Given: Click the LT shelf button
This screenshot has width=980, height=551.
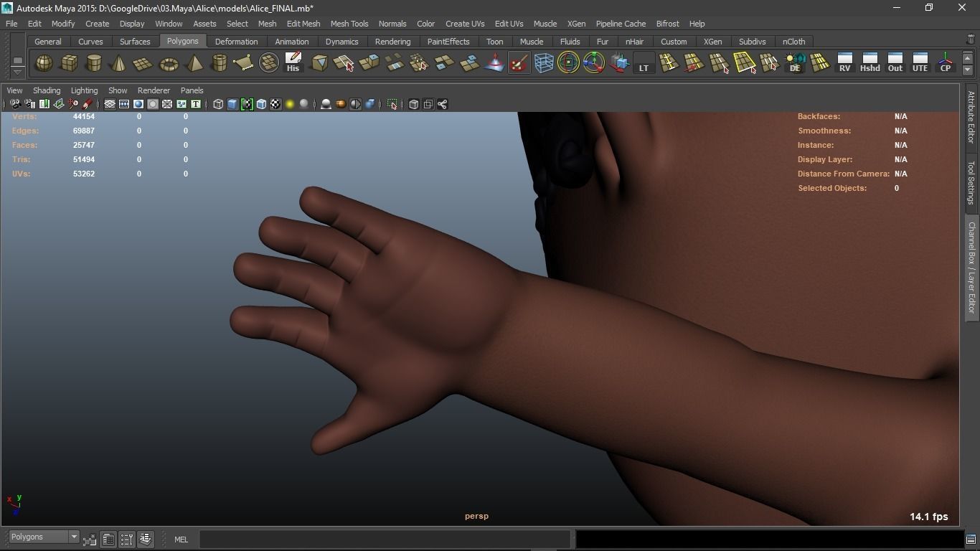Looking at the screenshot, I should (644, 63).
